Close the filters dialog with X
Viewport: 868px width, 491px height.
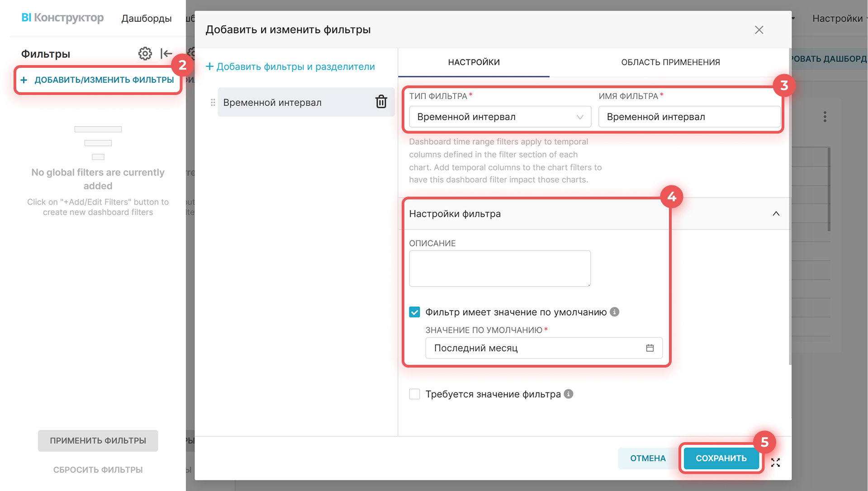(759, 30)
